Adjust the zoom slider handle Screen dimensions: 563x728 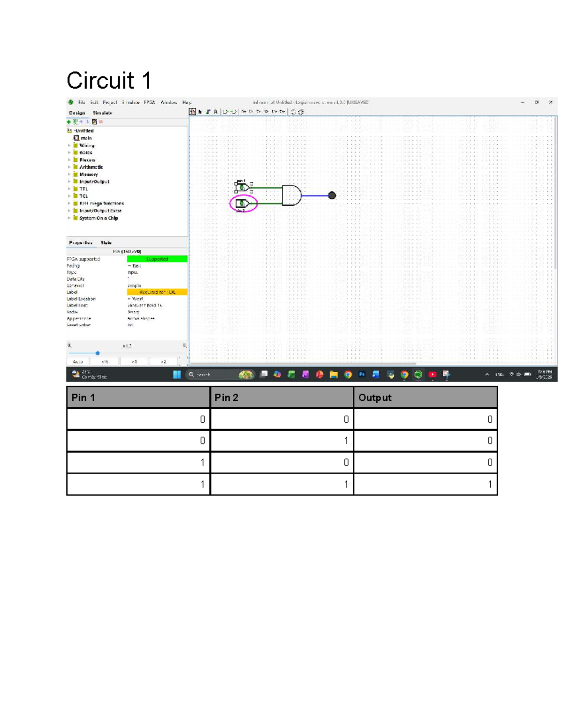98,353
